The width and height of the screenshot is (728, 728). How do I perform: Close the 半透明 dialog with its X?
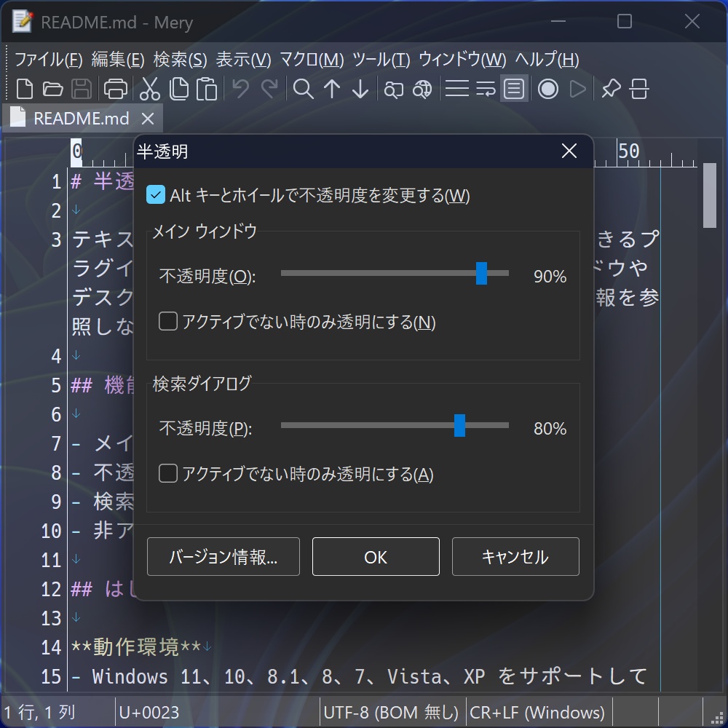[x=569, y=151]
